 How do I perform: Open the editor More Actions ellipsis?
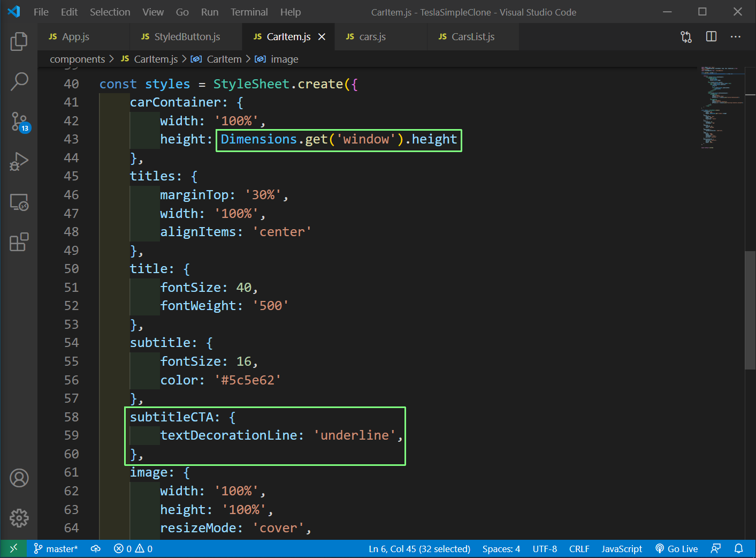(736, 36)
